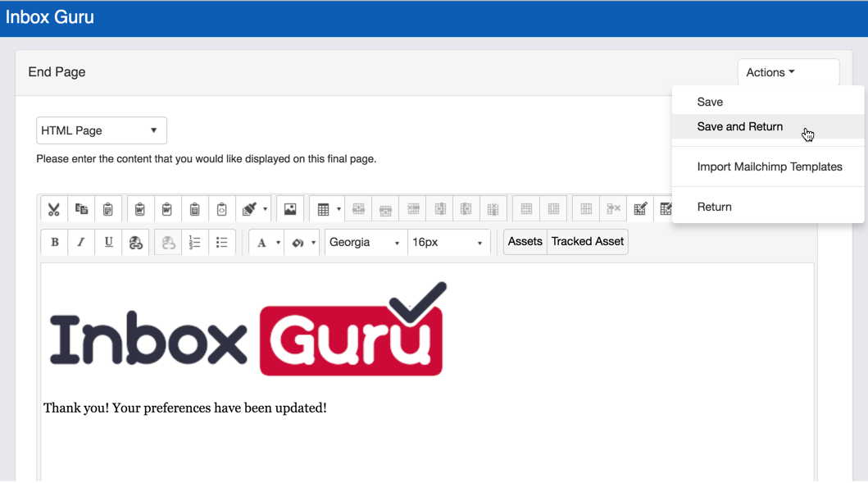Viewport: 868px width, 483px height.
Task: Click the Insert Table icon
Action: (x=323, y=208)
